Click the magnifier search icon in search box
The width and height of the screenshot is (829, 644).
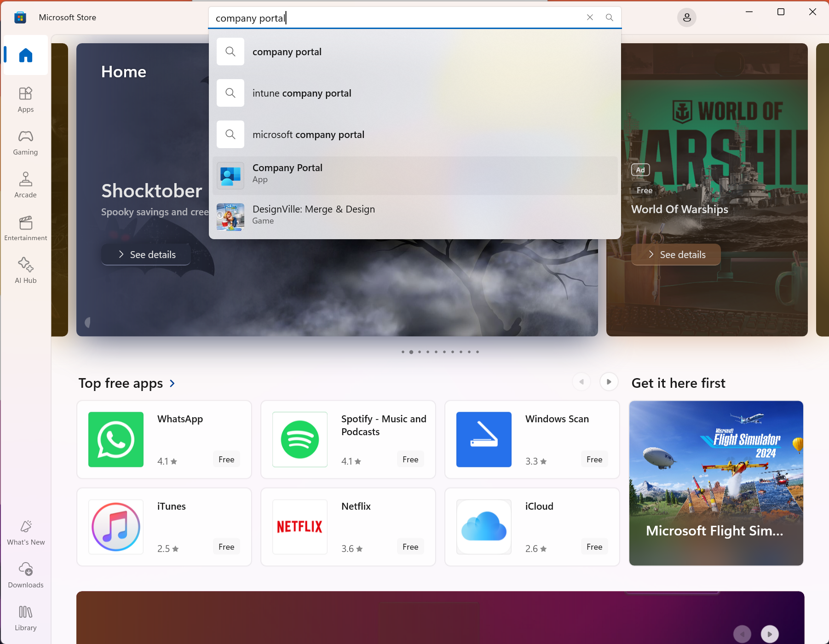610,17
